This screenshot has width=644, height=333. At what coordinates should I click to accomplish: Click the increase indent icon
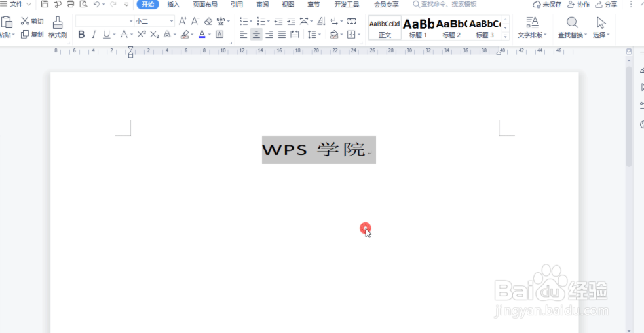tap(291, 21)
